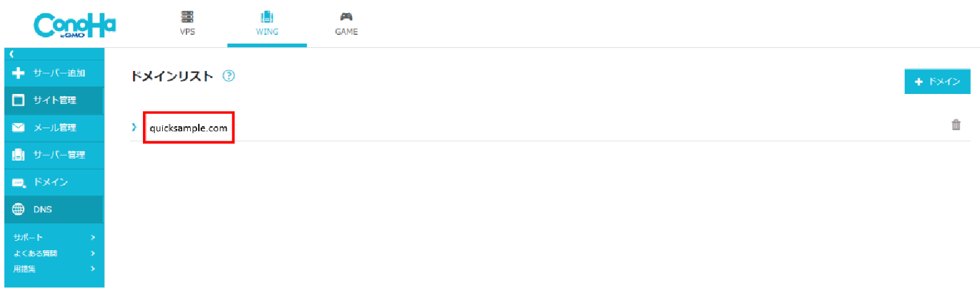Click the server icon for サーバー管理

(18, 154)
